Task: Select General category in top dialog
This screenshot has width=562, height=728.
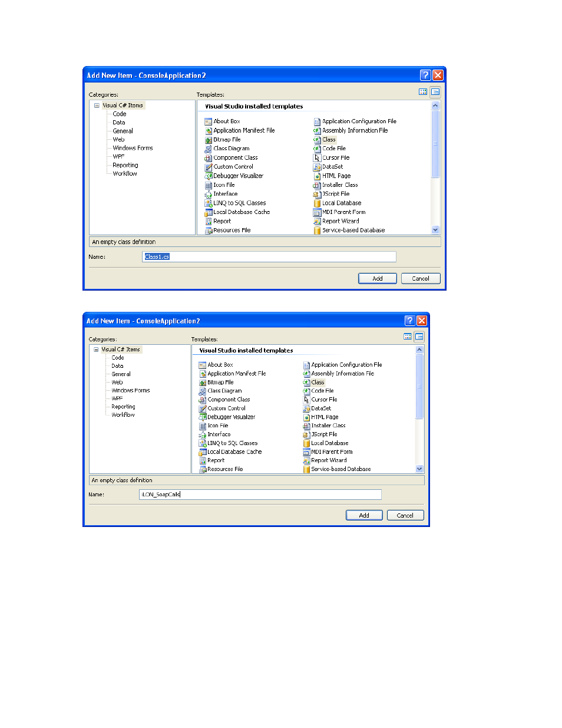Action: coord(123,131)
